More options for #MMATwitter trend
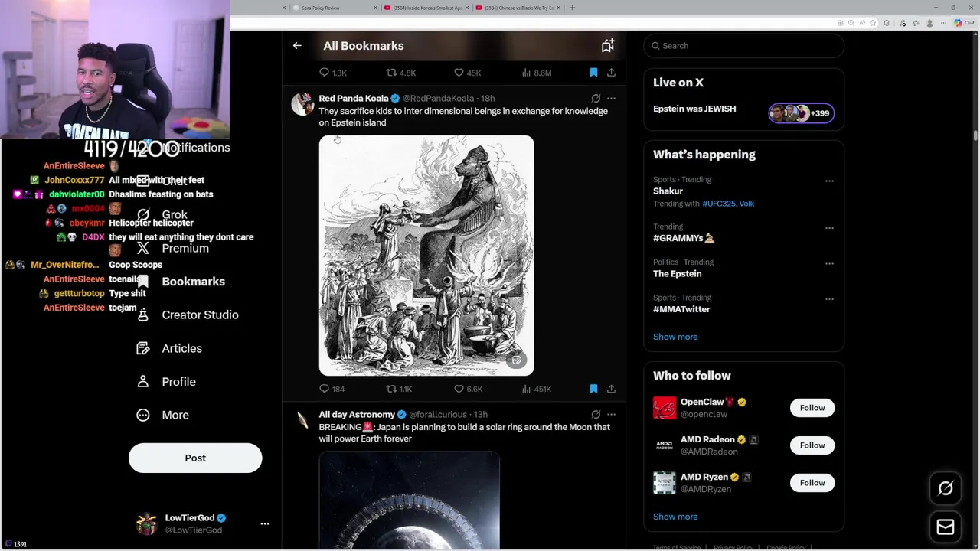Image resolution: width=980 pixels, height=551 pixels. pos(829,299)
